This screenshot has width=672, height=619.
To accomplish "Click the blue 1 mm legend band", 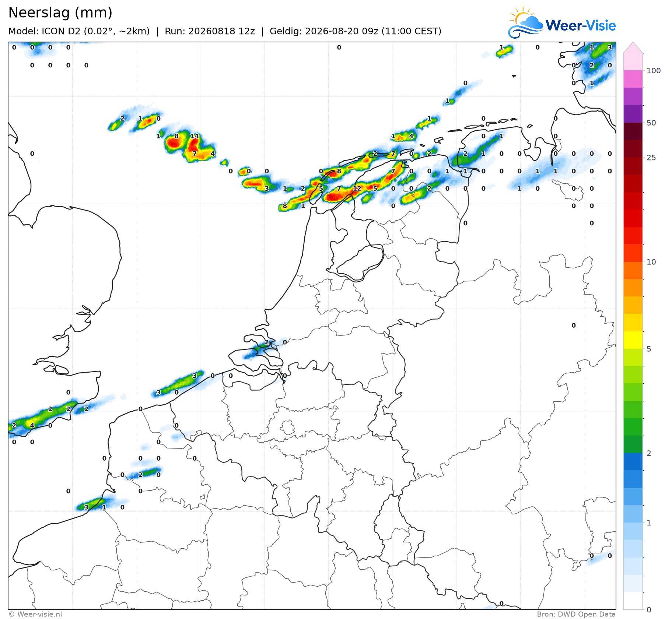I will [633, 514].
